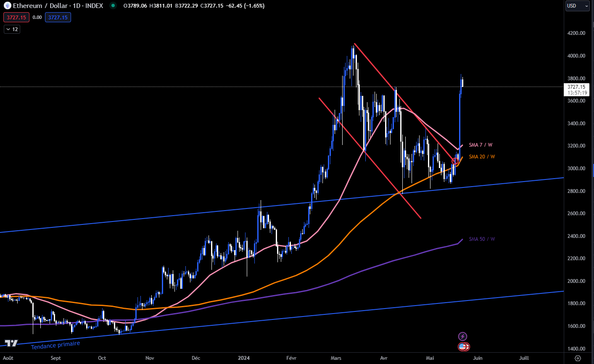Select the SMA 7 / W label
Viewport: 594px width, 364px height.
(480, 145)
